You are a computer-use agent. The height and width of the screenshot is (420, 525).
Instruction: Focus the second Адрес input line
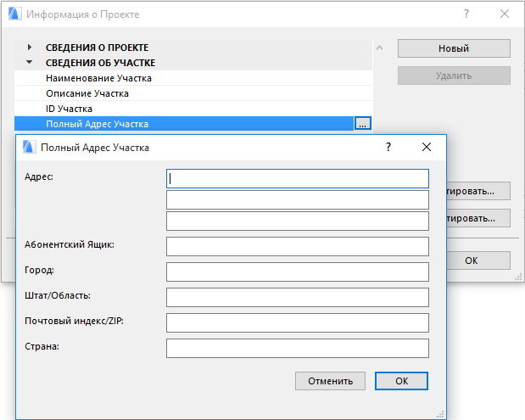(298, 199)
